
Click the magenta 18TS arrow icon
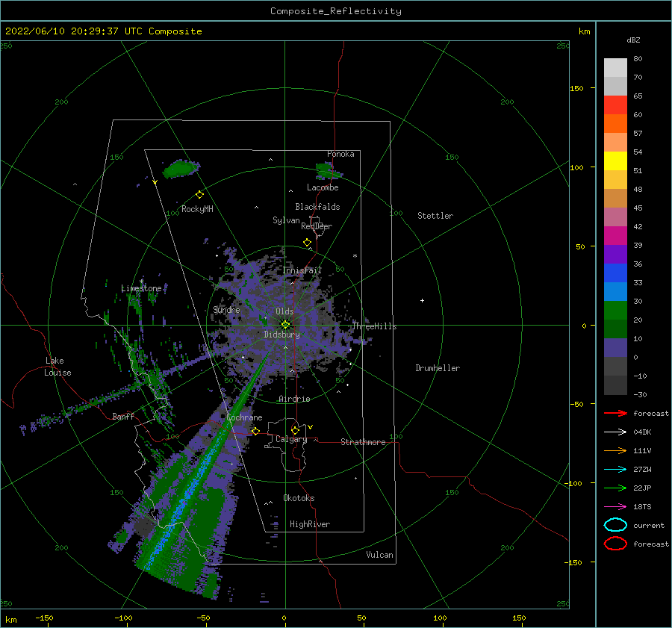(x=615, y=507)
